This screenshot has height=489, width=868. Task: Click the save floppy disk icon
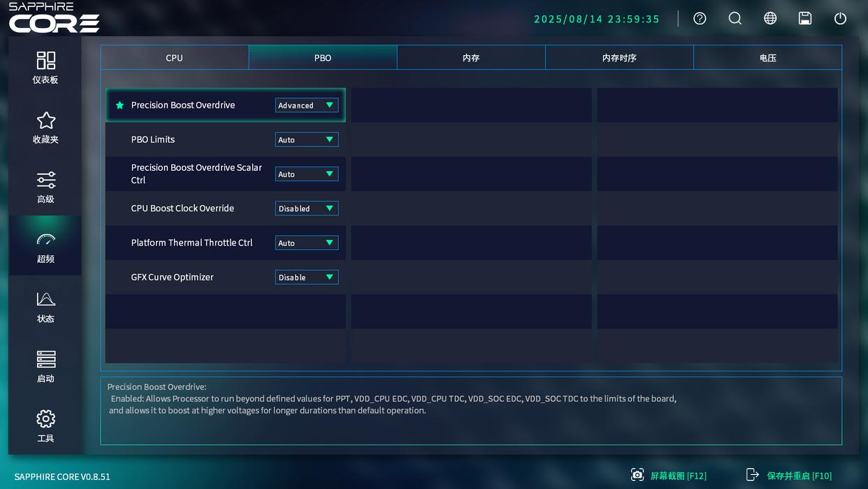805,19
